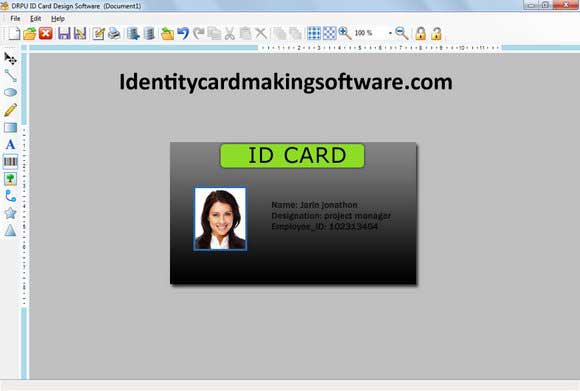Image resolution: width=580 pixels, height=391 pixels.
Task: Click the closed padlock lock icon
Action: coord(420,33)
